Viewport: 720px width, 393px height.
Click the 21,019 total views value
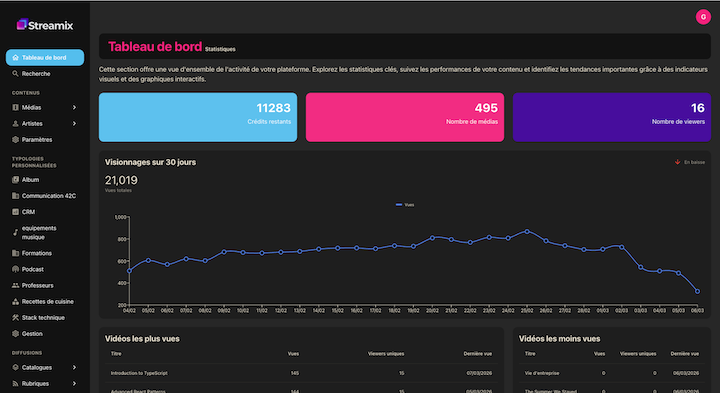pos(121,180)
